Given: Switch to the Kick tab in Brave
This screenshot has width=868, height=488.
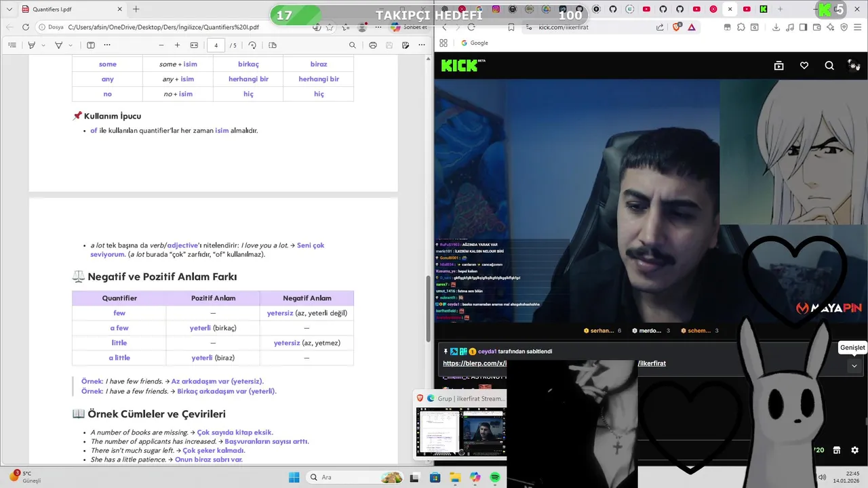Looking at the screenshot, I should click(x=764, y=9).
